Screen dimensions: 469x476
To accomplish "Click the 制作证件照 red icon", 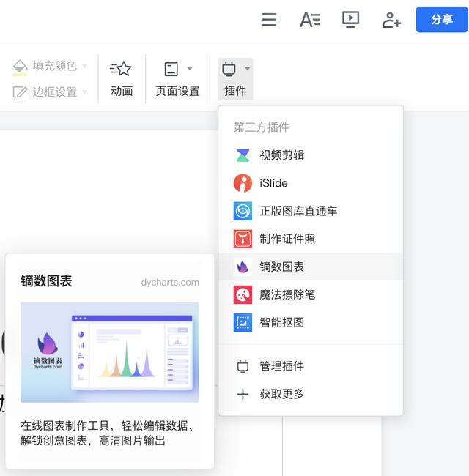I will pyautogui.click(x=243, y=239).
